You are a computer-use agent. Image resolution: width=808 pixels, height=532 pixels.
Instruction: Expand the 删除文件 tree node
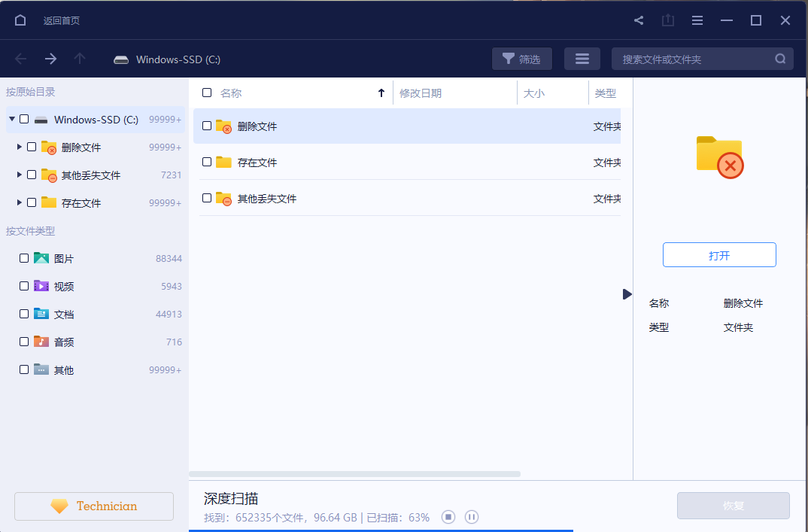[x=20, y=147]
